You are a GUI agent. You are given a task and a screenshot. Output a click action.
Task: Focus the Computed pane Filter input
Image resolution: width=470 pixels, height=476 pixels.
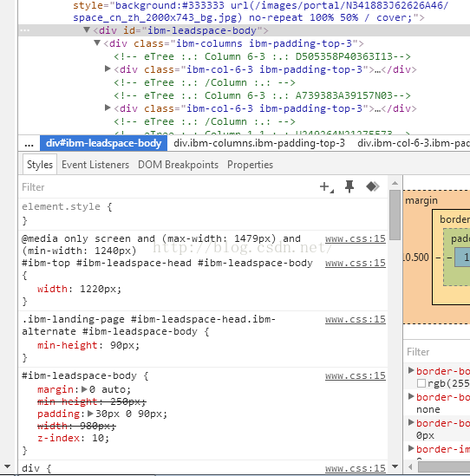tap(437, 352)
